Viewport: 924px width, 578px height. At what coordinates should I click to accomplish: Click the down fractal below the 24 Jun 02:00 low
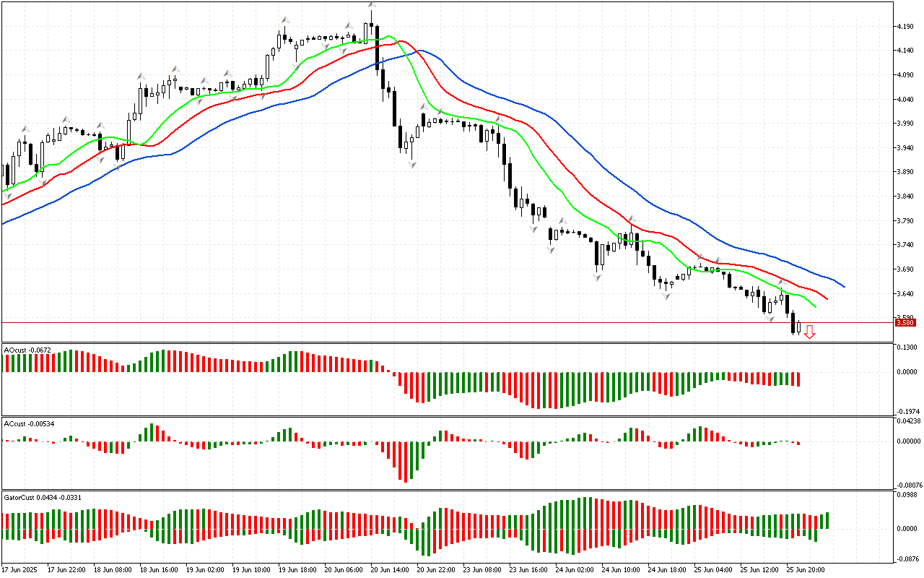[x=598, y=277]
